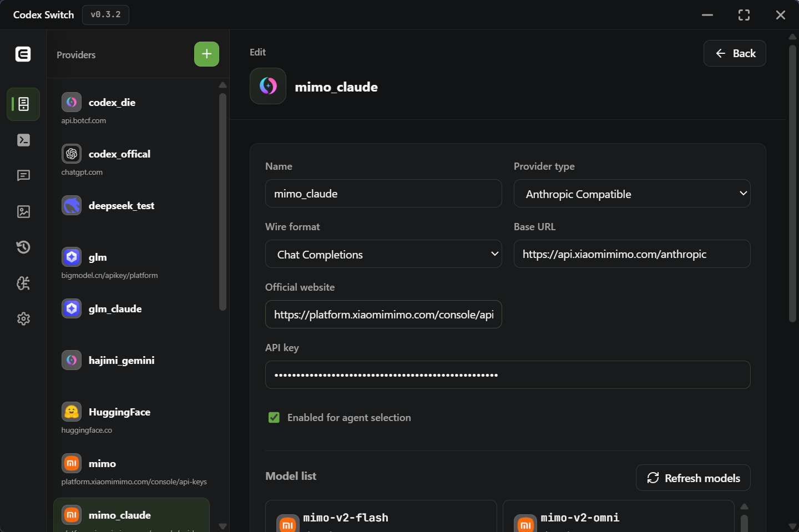The image size is (799, 532).
Task: Minimize the Codex Switch window
Action: pos(707,15)
